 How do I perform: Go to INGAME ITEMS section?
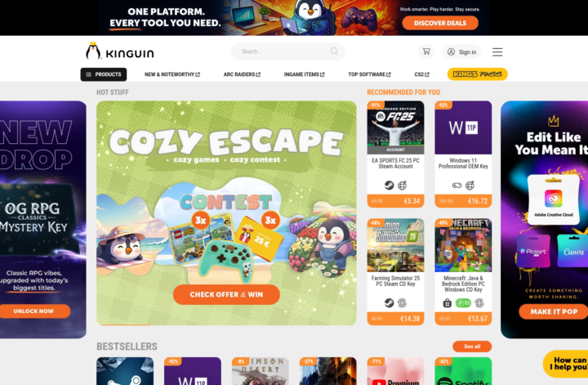304,74
